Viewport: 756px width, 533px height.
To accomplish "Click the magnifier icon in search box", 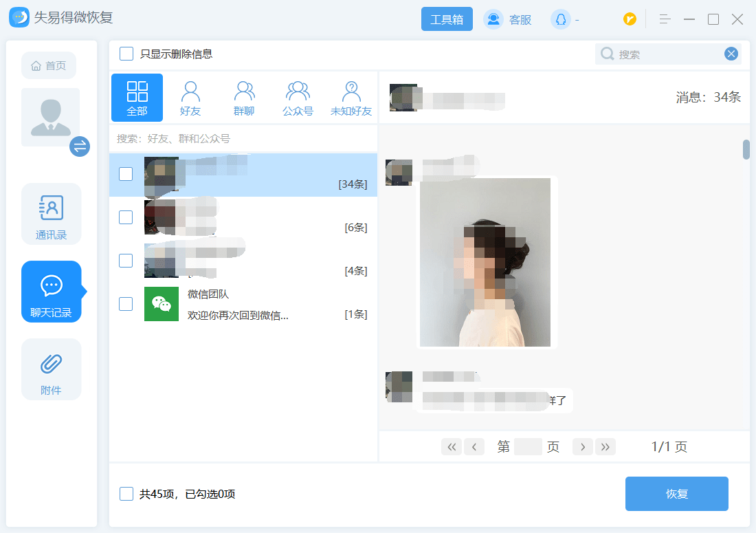I will tap(607, 54).
